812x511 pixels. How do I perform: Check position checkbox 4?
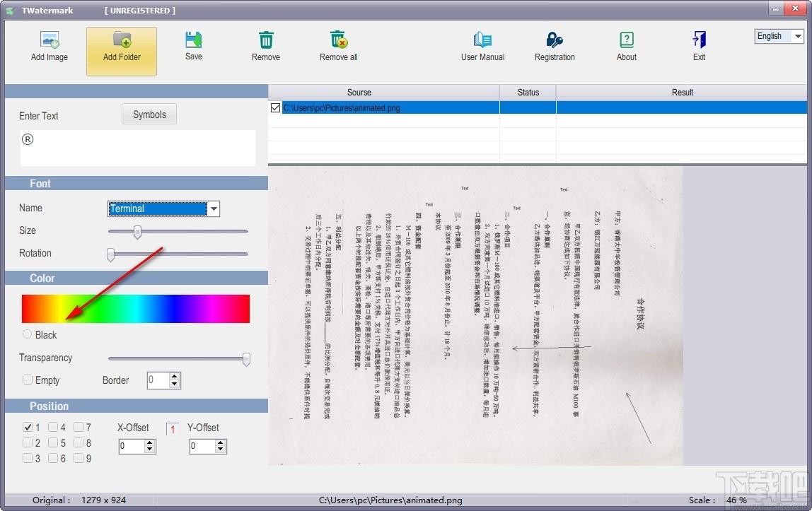53,427
